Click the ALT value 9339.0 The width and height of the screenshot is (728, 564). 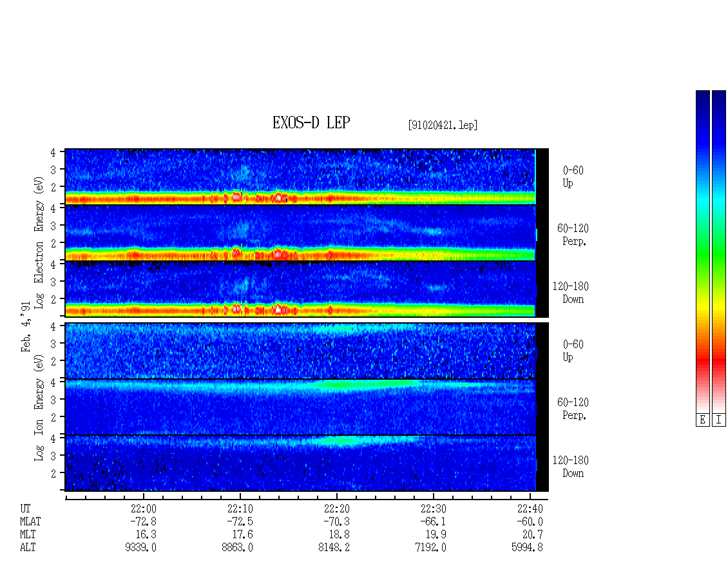140,548
